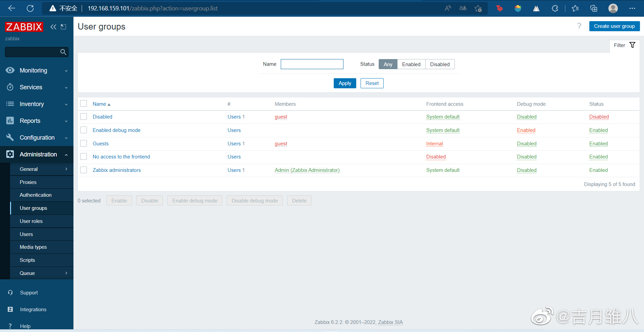This screenshot has height=332, width=644.
Task: Open Proxies in Administration menu
Action: (x=28, y=182)
